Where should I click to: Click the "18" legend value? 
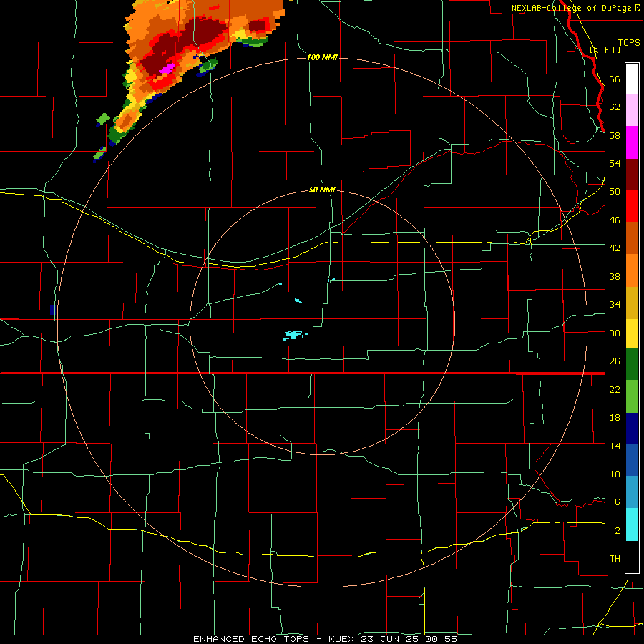(x=615, y=418)
